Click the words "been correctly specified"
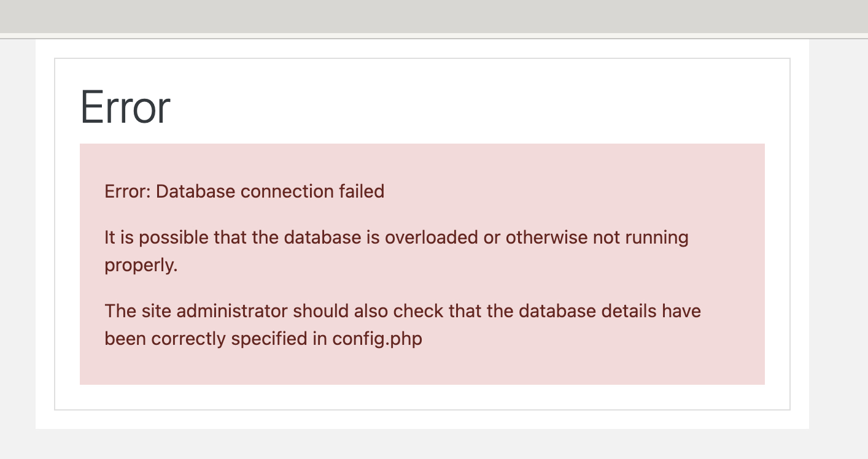868x459 pixels. coord(206,339)
